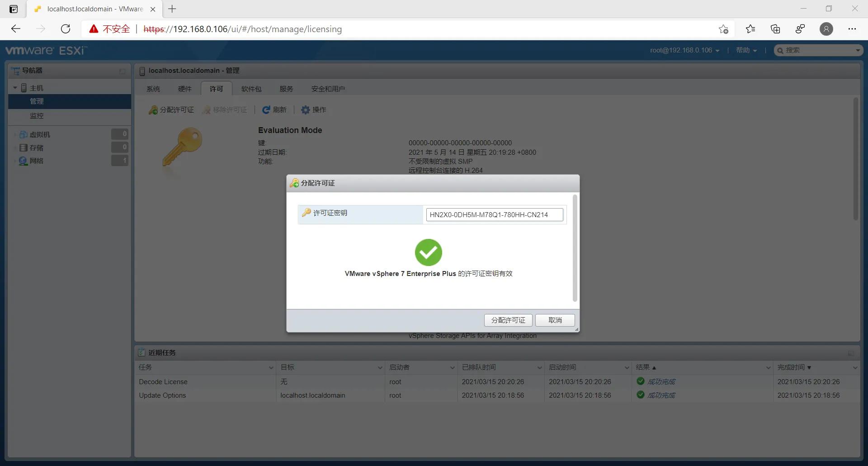This screenshot has height=466, width=868.
Task: Click localhost.localdomain target cell
Action: 313,395
